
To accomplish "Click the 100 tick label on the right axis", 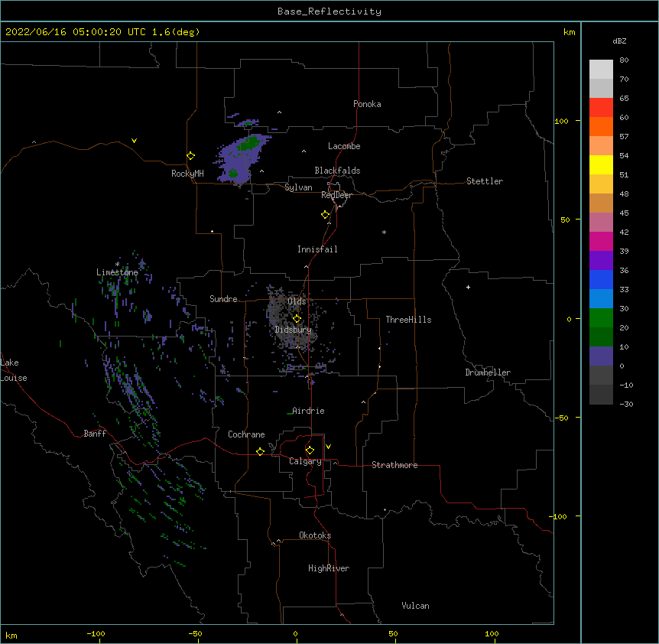I will coord(561,121).
